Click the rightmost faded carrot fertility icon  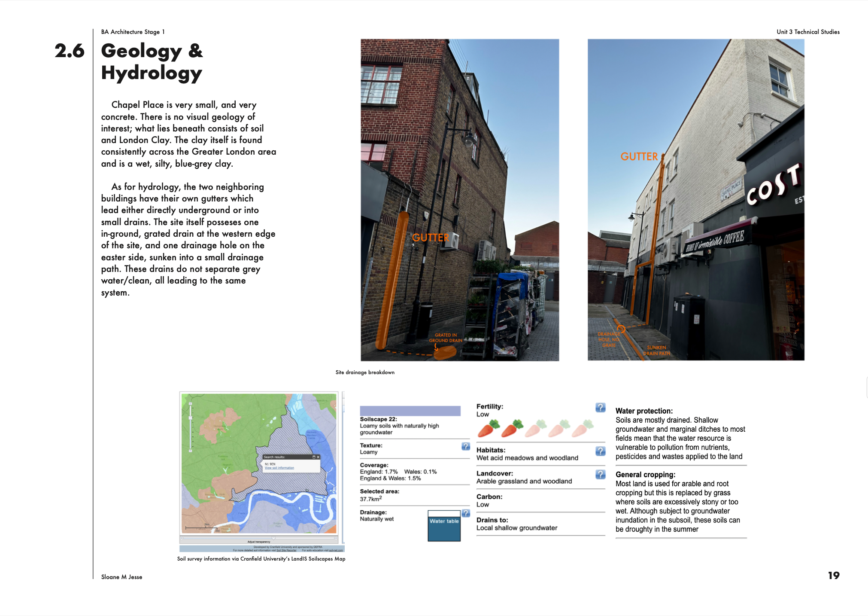582,428
